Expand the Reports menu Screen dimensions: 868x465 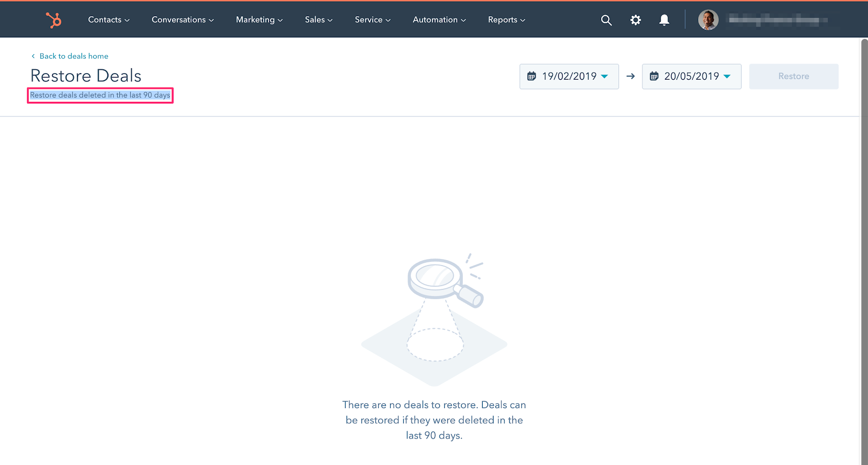pyautogui.click(x=506, y=20)
